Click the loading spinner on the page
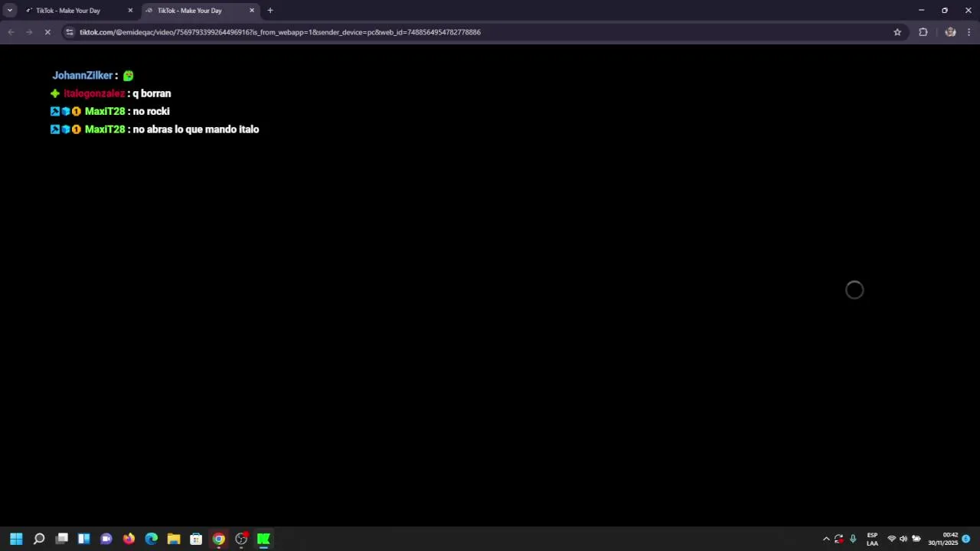Screen dimensions: 980x551 pyautogui.click(x=854, y=290)
